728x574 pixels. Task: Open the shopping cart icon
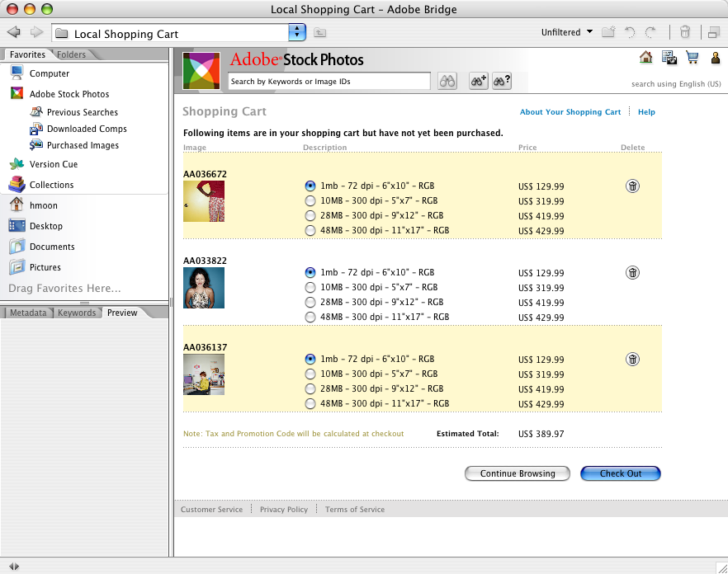[693, 58]
